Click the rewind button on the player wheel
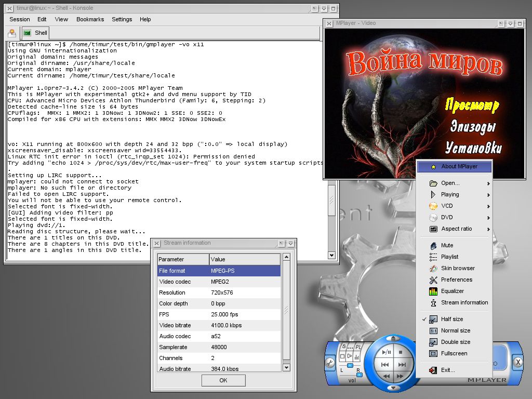This screenshot has height=399, width=532. [387, 376]
